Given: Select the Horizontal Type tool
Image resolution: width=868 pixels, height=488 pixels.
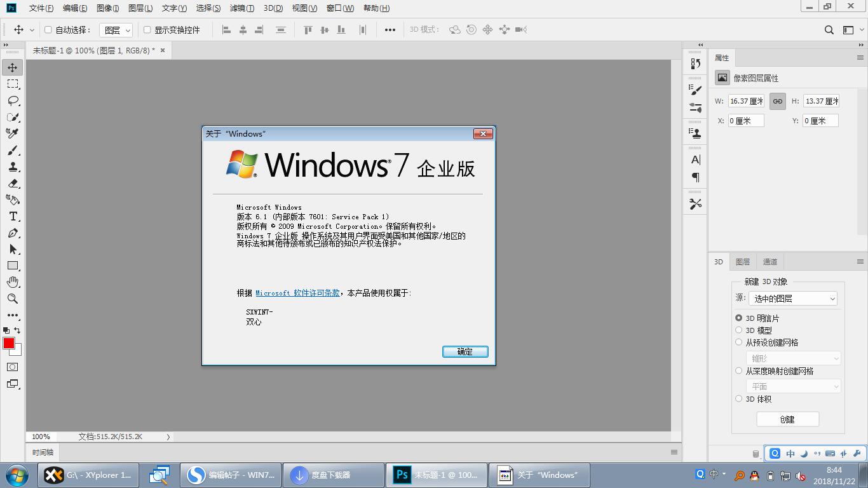Looking at the screenshot, I should pos(13,217).
